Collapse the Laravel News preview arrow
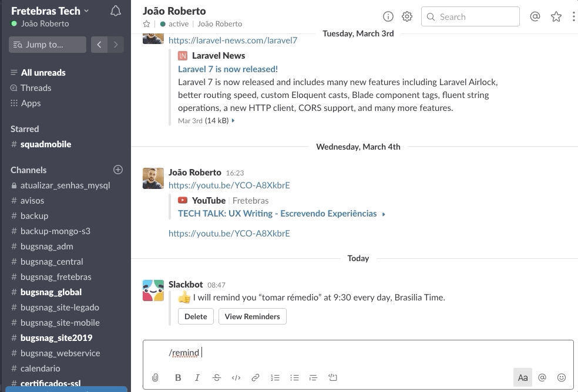This screenshot has width=578, height=392. [x=233, y=120]
